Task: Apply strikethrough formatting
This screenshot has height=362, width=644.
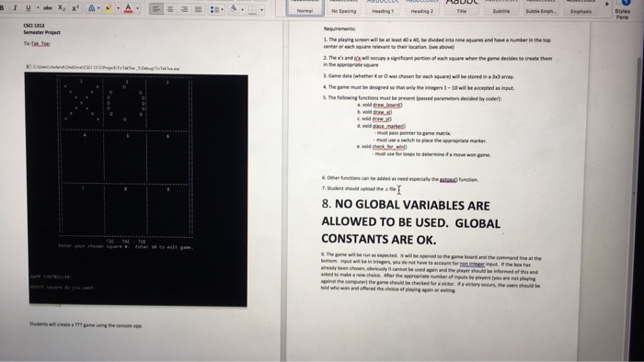Action: pyautogui.click(x=48, y=7)
